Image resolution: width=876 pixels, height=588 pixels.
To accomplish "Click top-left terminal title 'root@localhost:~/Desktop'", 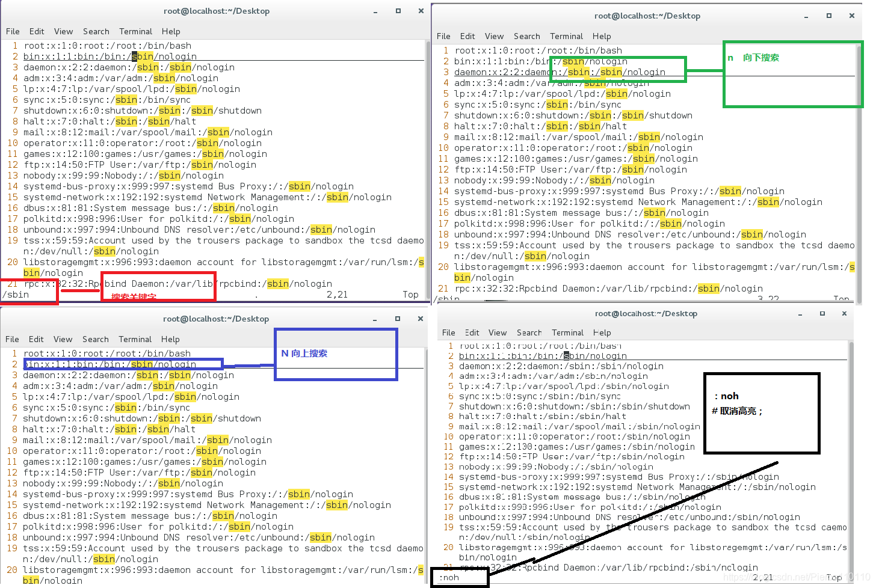I will pos(217,11).
